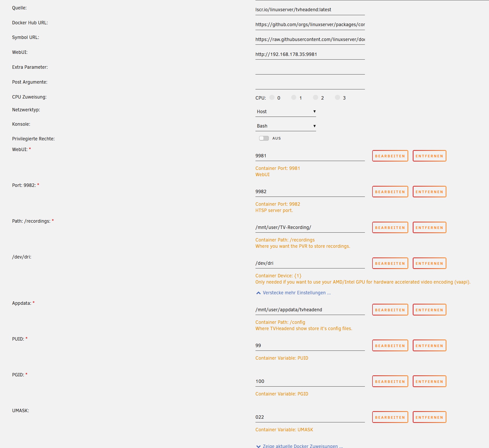The height and width of the screenshot is (448, 489).
Task: Click Bearbeiten for PUID variable
Action: click(x=390, y=346)
